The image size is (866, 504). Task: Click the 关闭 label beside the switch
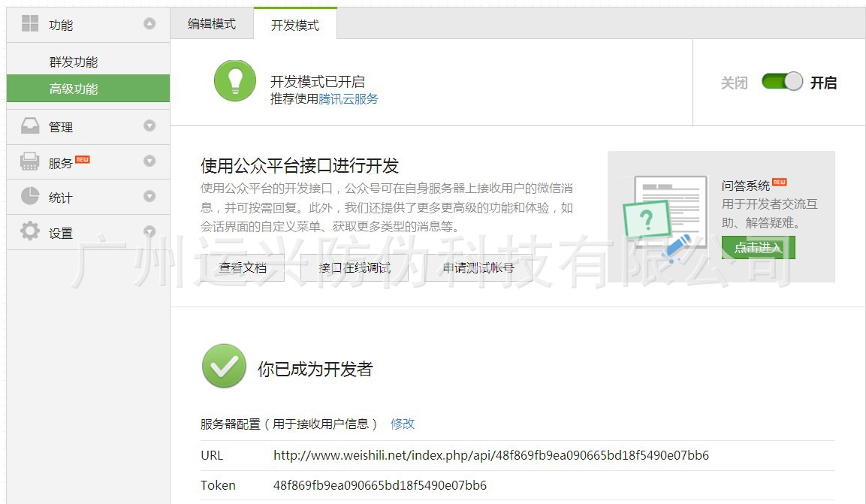point(734,83)
